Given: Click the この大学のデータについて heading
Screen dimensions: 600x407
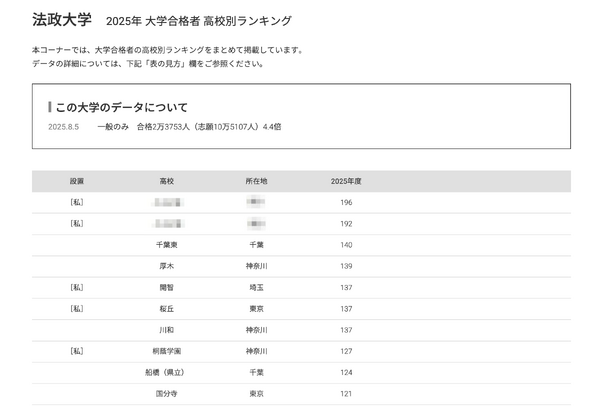Looking at the screenshot, I should click(x=121, y=107).
